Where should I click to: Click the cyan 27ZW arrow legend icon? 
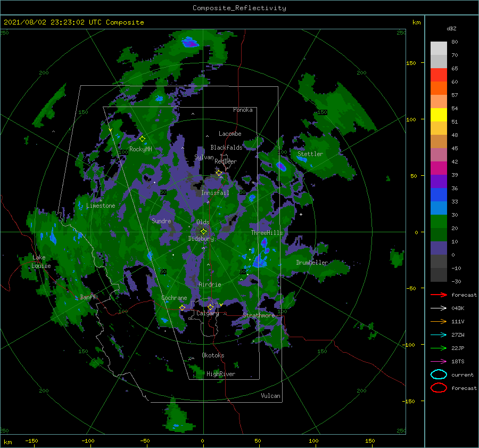click(x=439, y=335)
